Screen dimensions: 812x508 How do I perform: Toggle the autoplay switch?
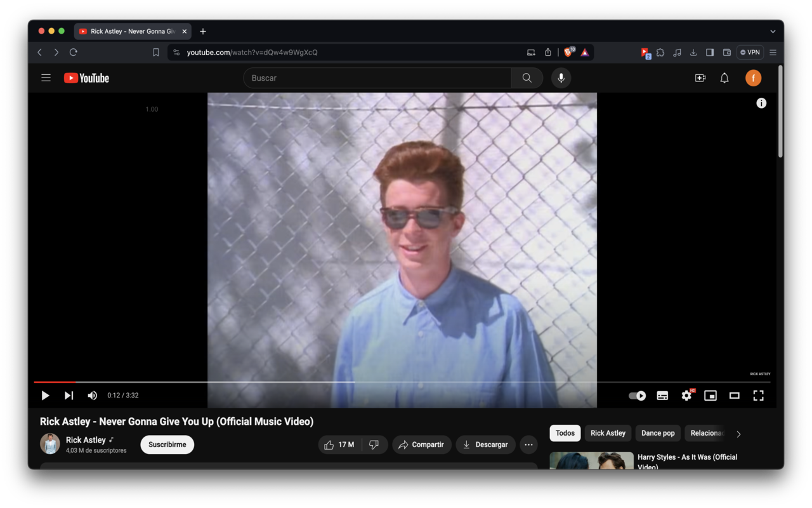click(x=638, y=396)
